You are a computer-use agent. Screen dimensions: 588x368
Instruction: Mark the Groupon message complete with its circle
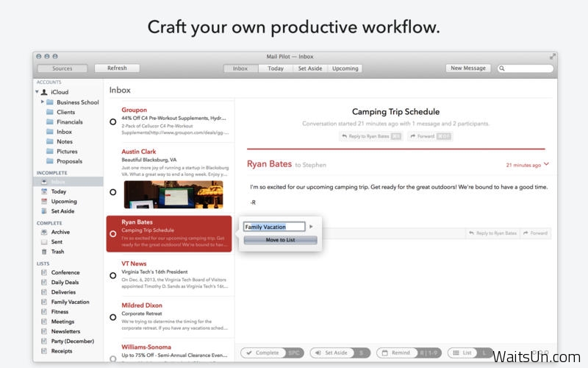point(113,121)
